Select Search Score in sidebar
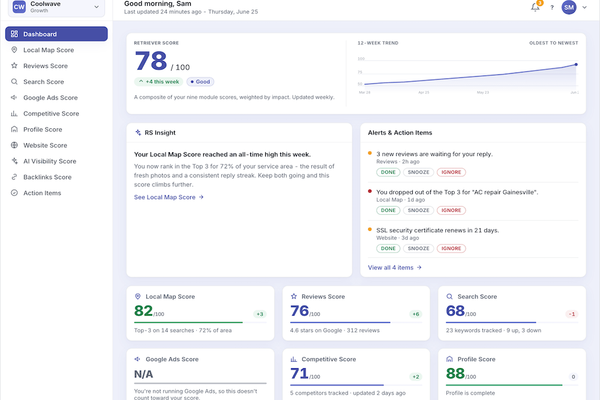 [56, 82]
